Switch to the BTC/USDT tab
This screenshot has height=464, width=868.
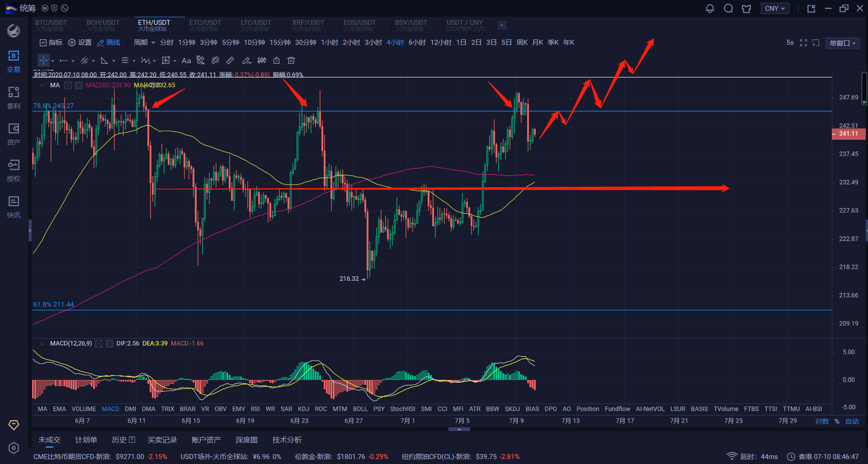[x=51, y=25]
